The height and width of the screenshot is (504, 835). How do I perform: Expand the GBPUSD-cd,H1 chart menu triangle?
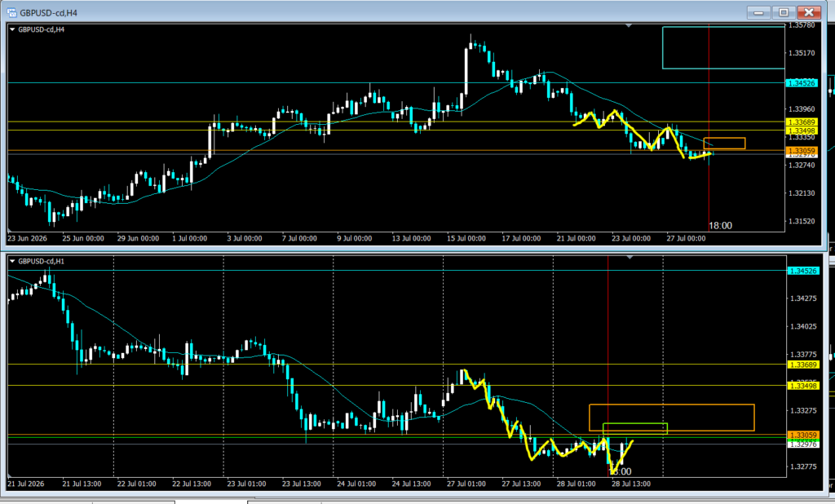(12, 262)
